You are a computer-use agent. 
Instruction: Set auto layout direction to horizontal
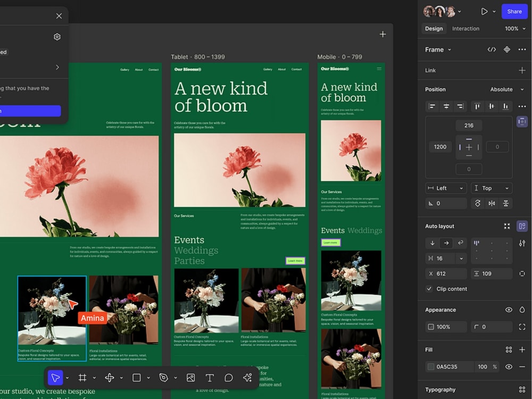tap(446, 243)
